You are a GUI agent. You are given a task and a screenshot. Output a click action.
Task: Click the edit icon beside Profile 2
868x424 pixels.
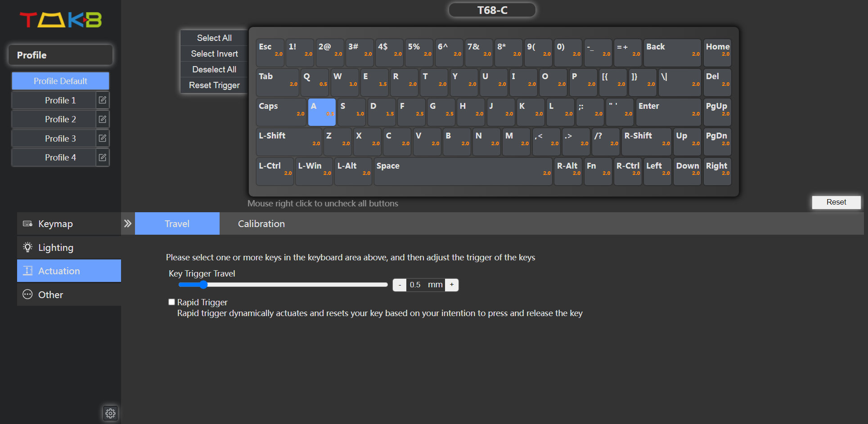[x=103, y=119]
